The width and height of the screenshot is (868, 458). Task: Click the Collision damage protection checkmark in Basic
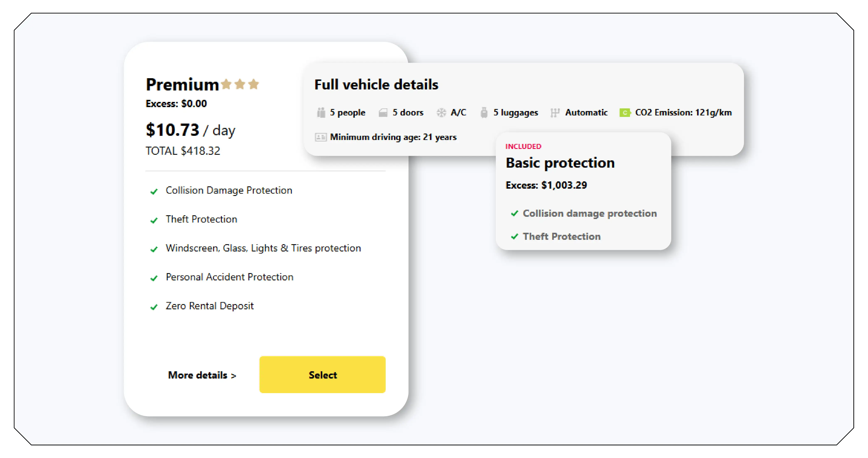click(x=514, y=213)
